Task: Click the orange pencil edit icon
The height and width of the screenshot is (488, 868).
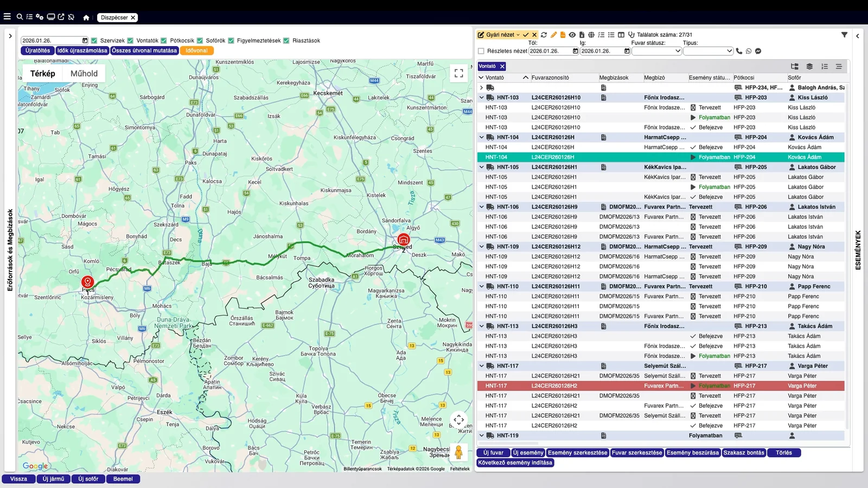Action: tap(553, 35)
